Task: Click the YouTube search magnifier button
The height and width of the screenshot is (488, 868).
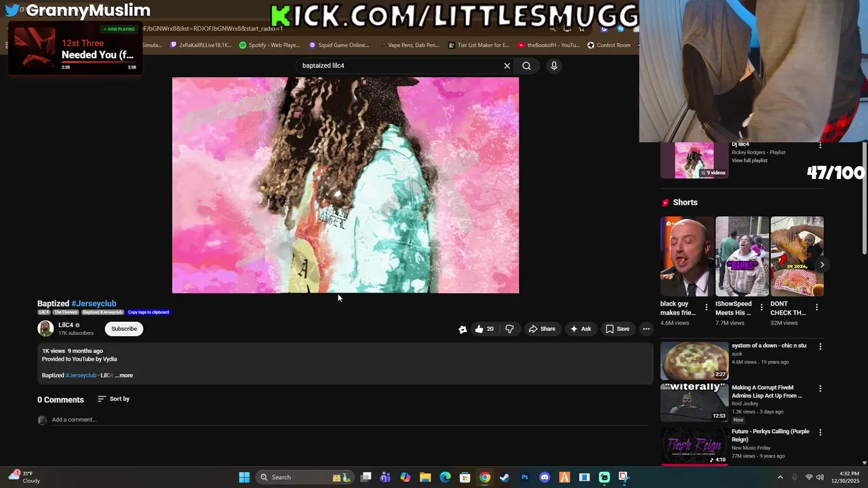Action: (x=526, y=66)
